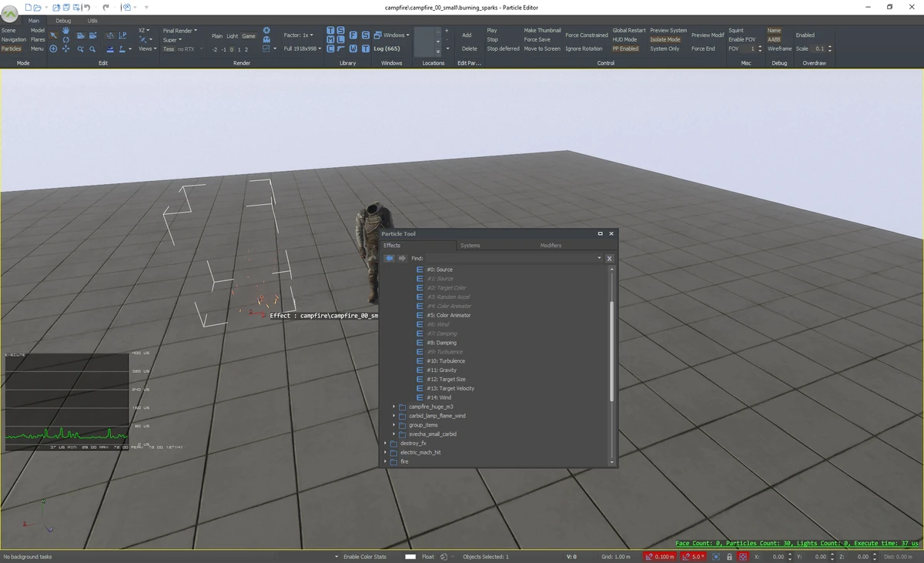Activate the rotate tool in Edit group
Viewport: 924px width, 563px height.
click(66, 39)
